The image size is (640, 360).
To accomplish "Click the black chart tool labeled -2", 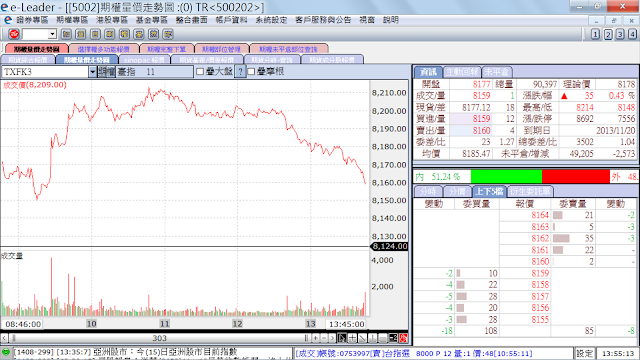I will (x=393, y=338).
